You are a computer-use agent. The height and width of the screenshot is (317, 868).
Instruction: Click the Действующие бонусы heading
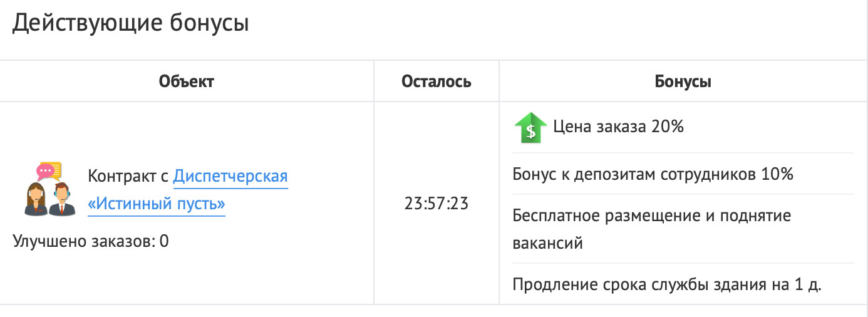(131, 23)
